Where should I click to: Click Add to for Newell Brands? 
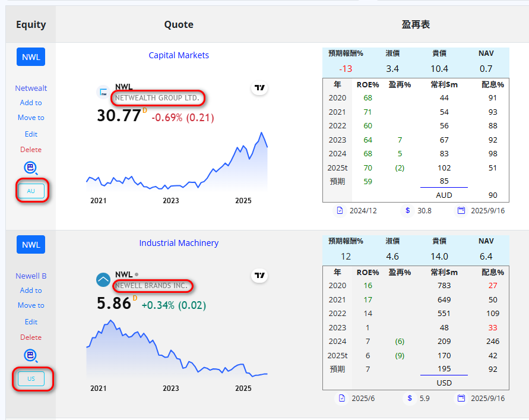[31, 290]
